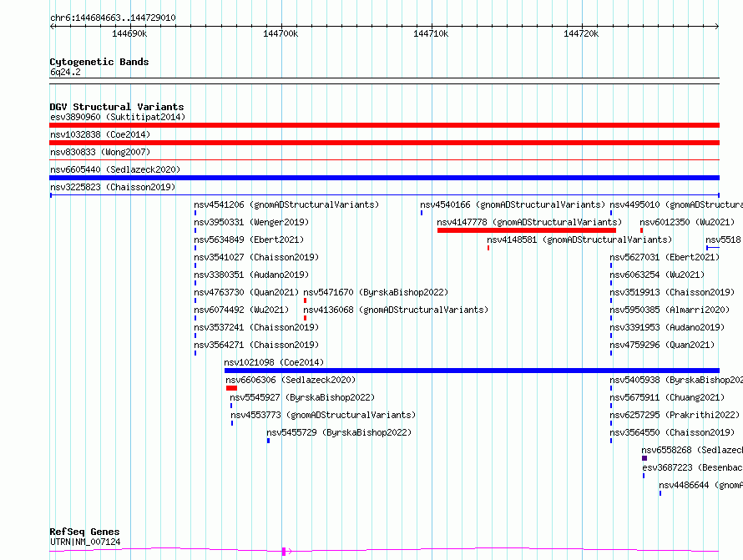Open nsv4148581 (gnomADStructuralVariants) variant
Image resolution: width=743 pixels, height=560 pixels.
coord(579,240)
